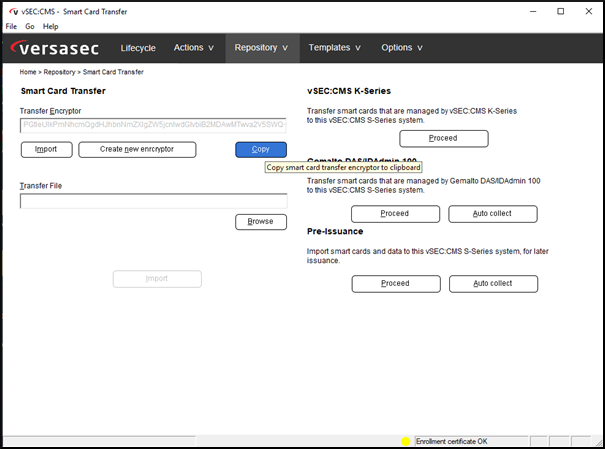Click the Smart Card Transfer breadcrumb
Image resolution: width=605 pixels, height=449 pixels.
(113, 72)
